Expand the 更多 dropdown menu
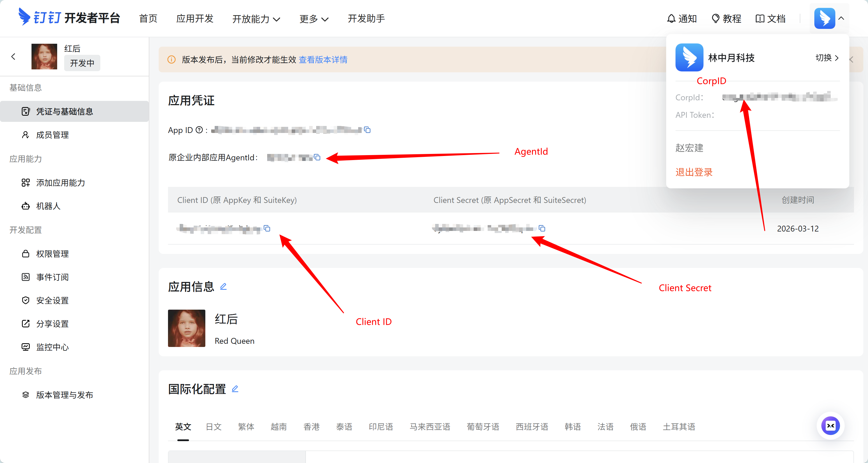Screen dimensions: 868x463 point(313,19)
